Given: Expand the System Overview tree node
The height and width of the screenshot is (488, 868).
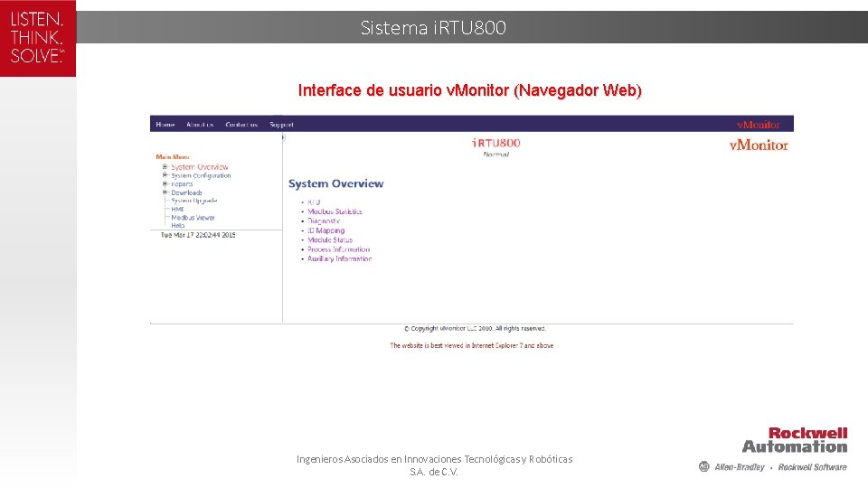Looking at the screenshot, I should click(165, 166).
